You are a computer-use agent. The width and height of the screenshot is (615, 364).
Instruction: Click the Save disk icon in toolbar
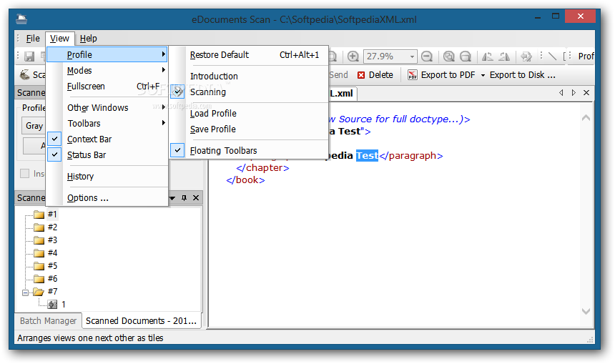[x=29, y=56]
